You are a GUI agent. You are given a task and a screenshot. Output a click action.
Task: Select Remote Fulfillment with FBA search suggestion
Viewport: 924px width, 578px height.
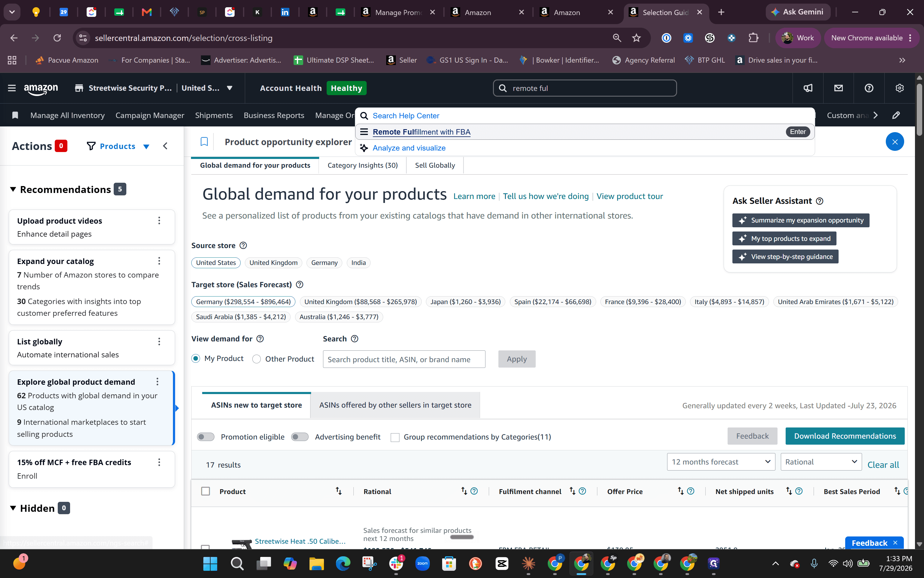click(585, 132)
